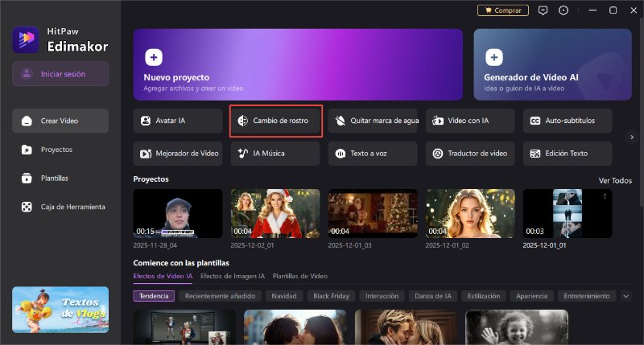Viewport: 644px width, 345px height.
Task: Click the Iniciar sesión user avatar icon
Action: point(27,74)
